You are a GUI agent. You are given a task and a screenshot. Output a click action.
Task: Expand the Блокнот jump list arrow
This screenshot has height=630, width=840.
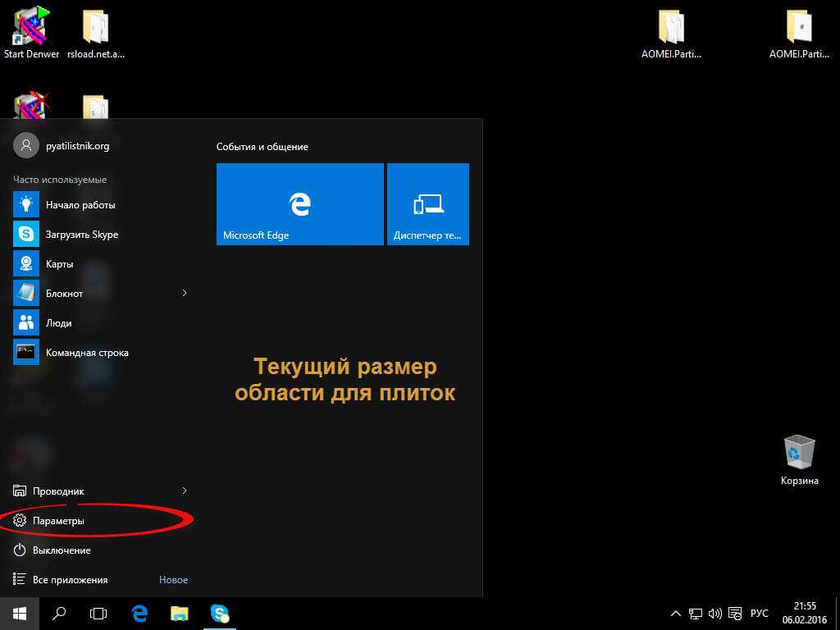pyautogui.click(x=185, y=294)
